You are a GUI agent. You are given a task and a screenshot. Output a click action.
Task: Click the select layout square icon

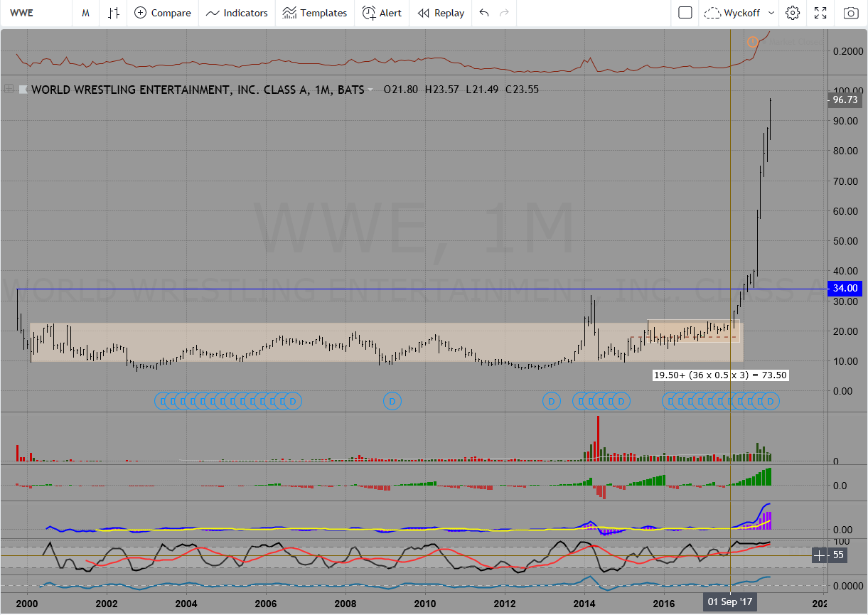(x=685, y=13)
